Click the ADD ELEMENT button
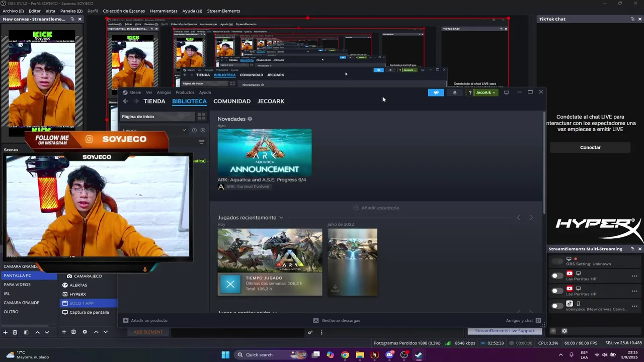644x362 pixels. coord(148,332)
